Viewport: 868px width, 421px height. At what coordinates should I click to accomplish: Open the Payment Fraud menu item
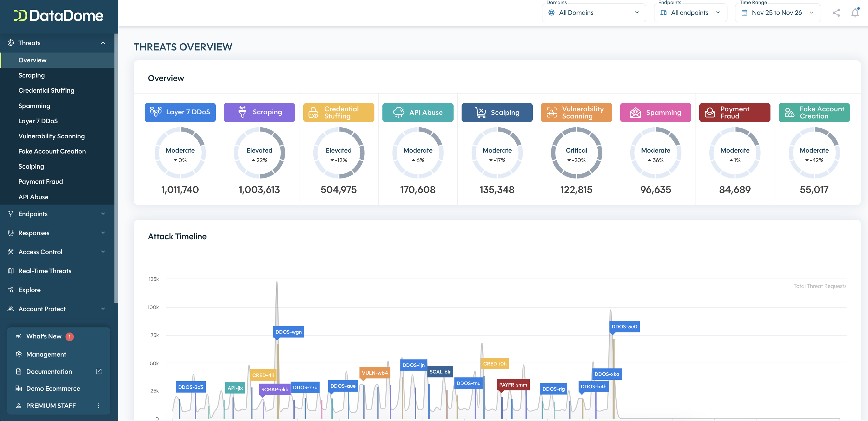click(40, 181)
